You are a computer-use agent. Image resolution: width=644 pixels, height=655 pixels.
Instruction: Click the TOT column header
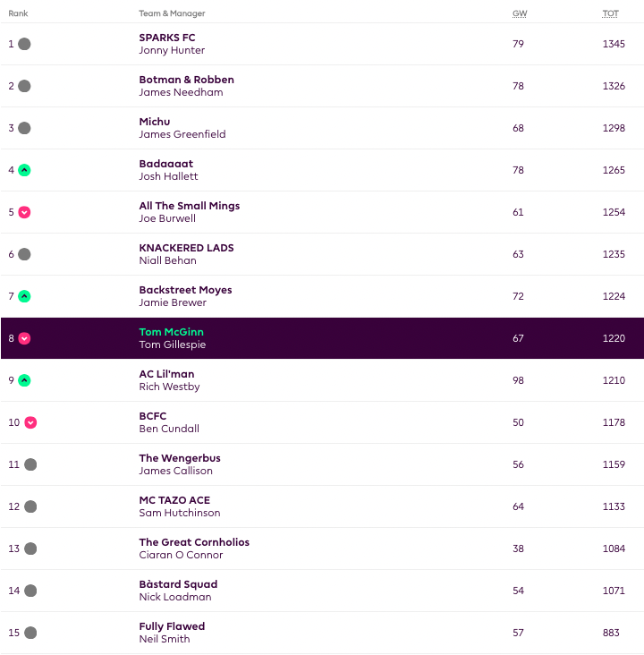point(610,13)
